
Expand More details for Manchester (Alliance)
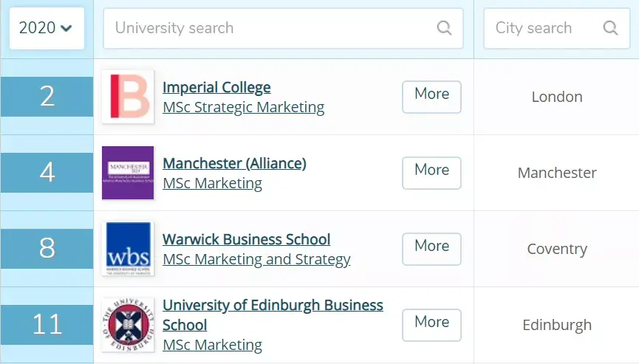pyautogui.click(x=431, y=173)
